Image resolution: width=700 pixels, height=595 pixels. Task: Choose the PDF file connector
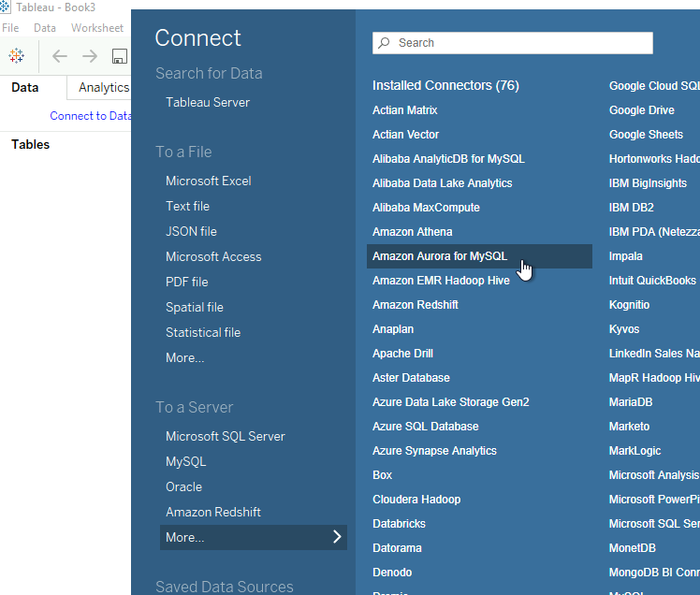(x=186, y=283)
